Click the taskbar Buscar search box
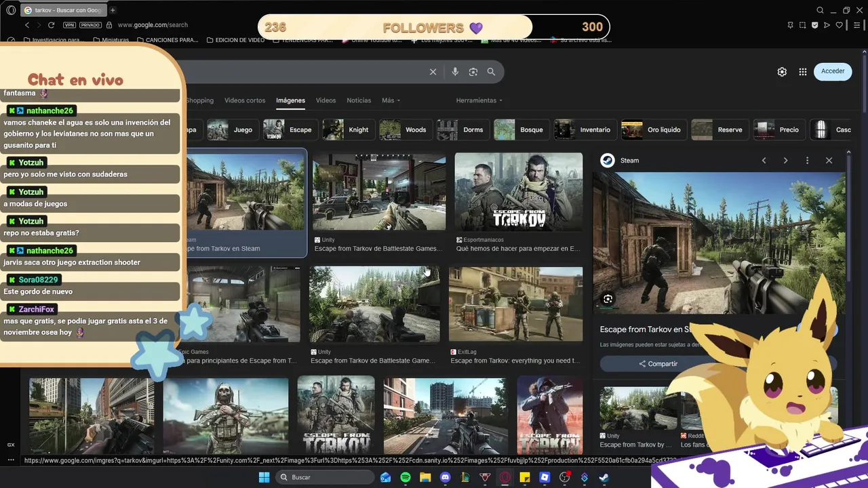868x488 pixels. tap(325, 477)
